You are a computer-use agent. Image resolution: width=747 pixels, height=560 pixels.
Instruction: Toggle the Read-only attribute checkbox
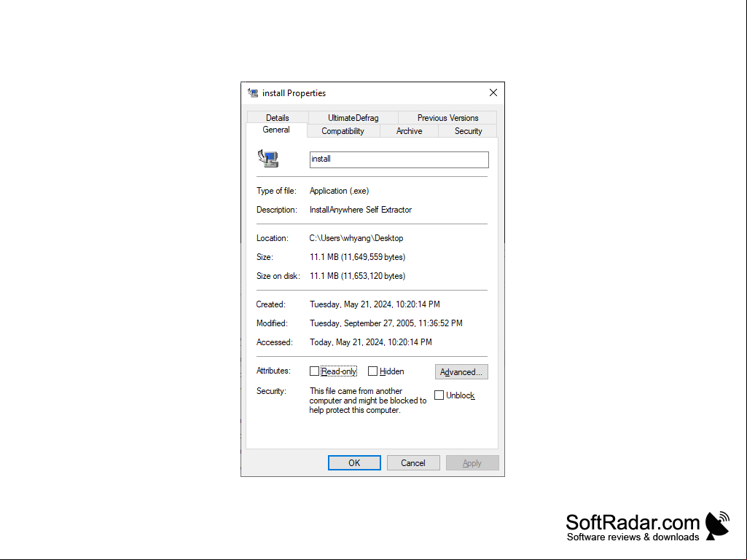pyautogui.click(x=314, y=371)
